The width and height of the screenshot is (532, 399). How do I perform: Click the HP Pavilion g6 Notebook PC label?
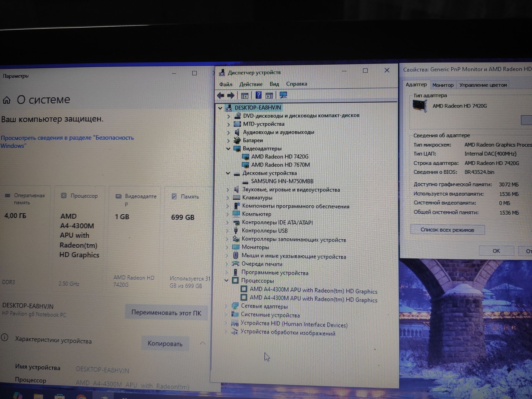coord(34,314)
